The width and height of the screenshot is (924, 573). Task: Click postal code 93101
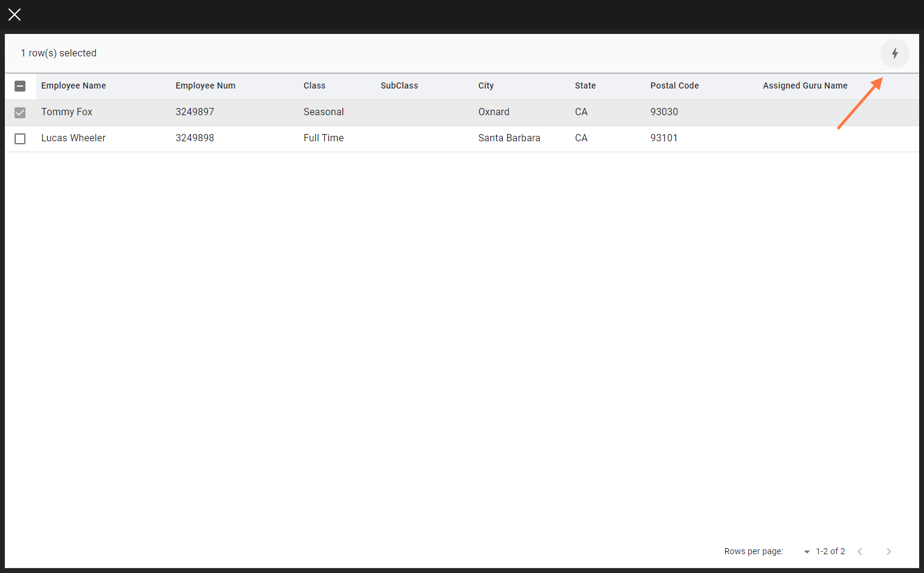point(664,138)
